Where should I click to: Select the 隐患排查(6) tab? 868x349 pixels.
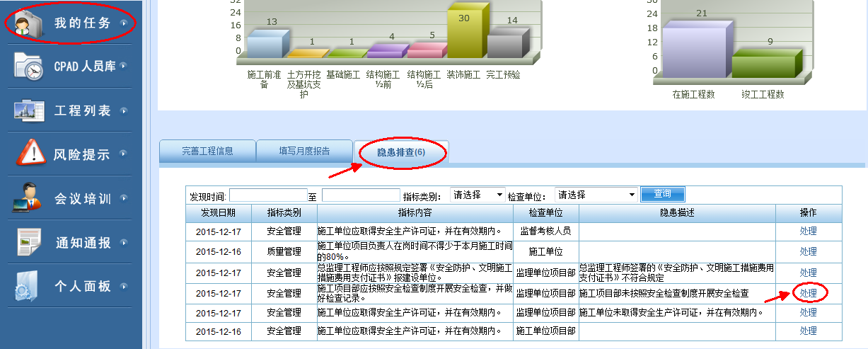[400, 152]
